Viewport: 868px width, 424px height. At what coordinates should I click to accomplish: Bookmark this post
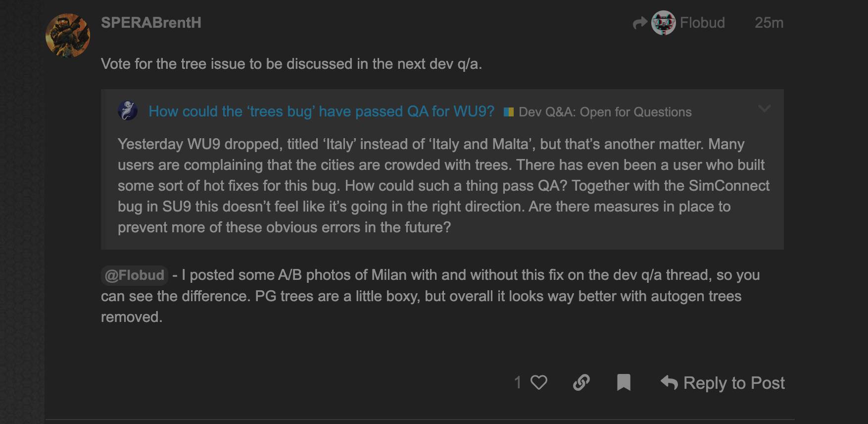[624, 382]
